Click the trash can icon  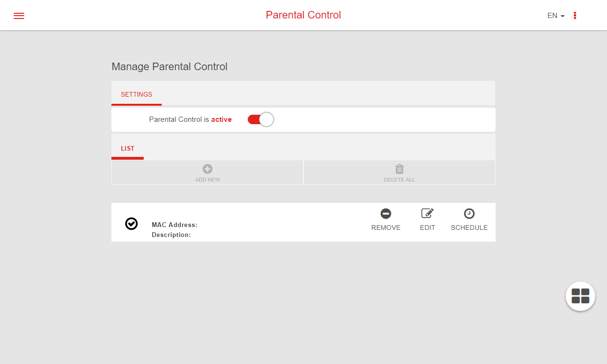click(x=399, y=169)
